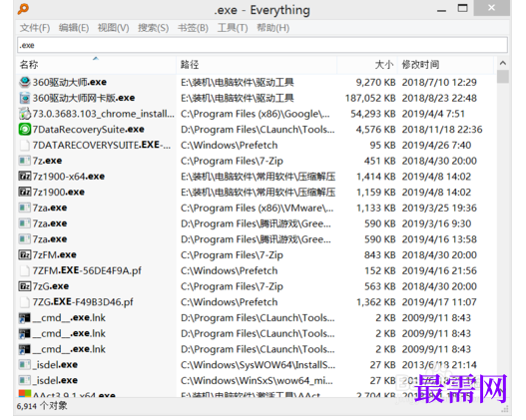Screen dimensions: 526x420
Task: Select the 7DATARECOVERYSUITE.EXE prefetch file icon
Action: pos(25,145)
